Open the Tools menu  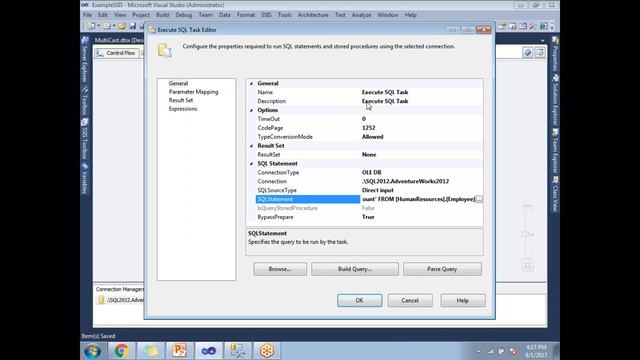(284, 15)
